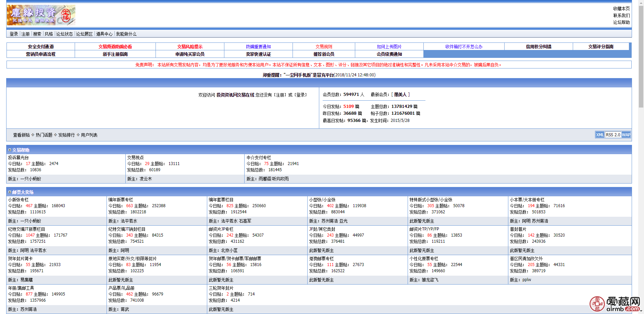Click 查看新帖 link

coord(21,135)
